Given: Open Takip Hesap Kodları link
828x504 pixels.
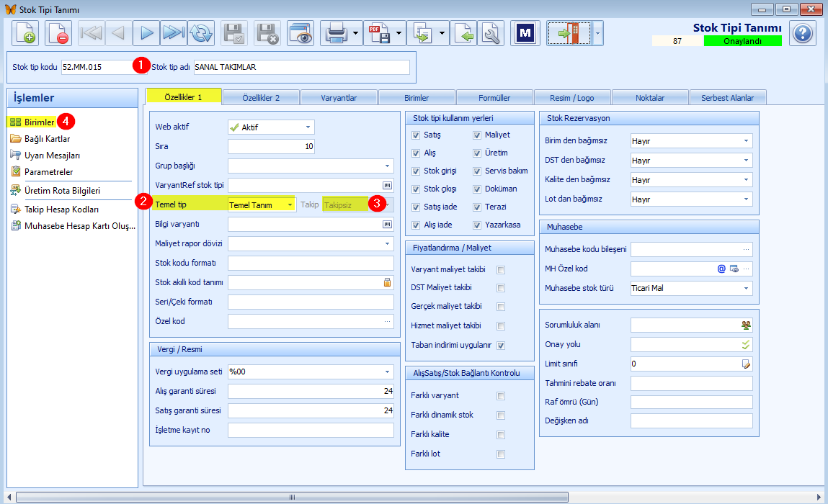Looking at the screenshot, I should click(x=61, y=210).
